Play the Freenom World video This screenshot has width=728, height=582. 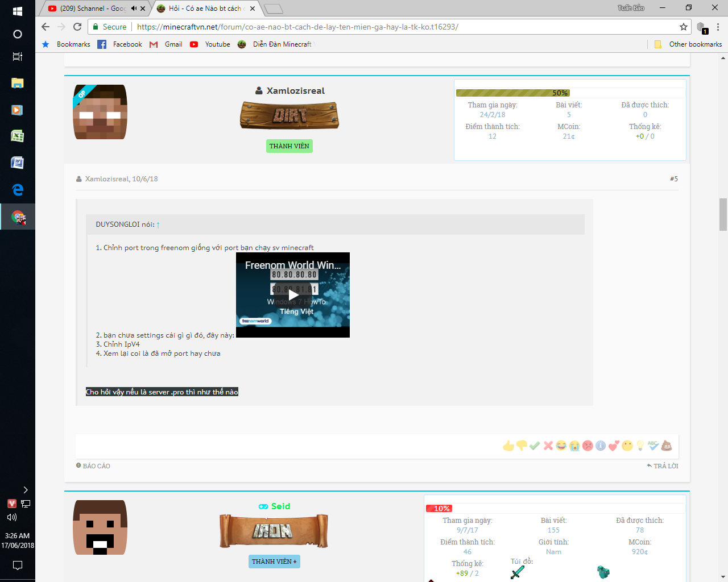pos(293,295)
